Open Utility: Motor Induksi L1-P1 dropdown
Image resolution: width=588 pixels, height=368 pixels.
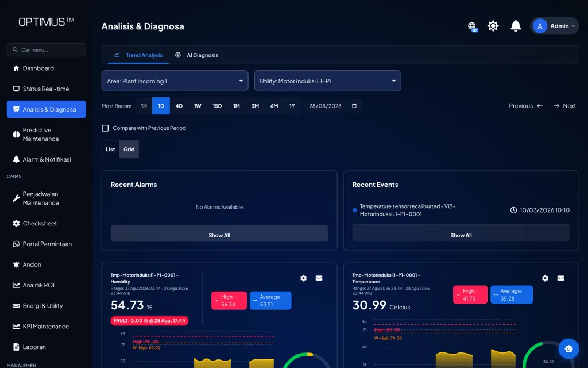[328, 80]
